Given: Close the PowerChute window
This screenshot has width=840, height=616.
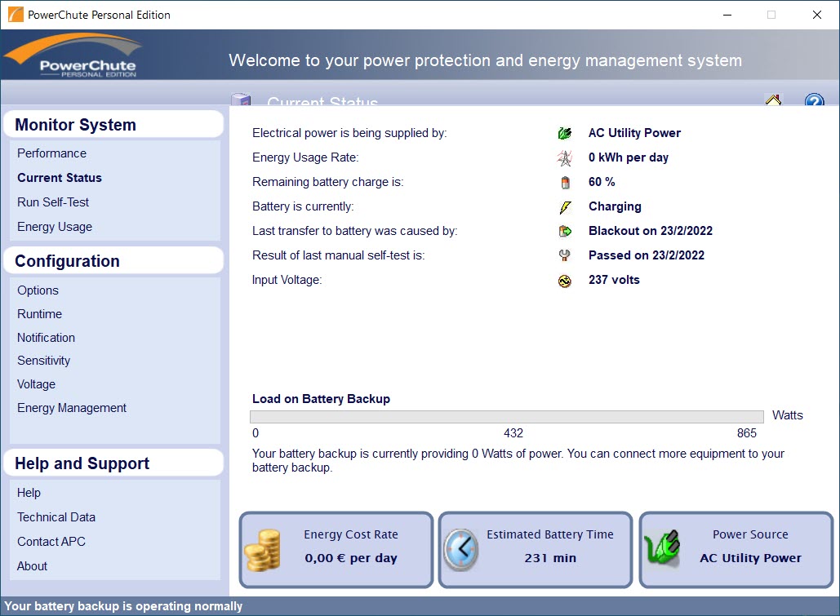Looking at the screenshot, I should point(816,15).
